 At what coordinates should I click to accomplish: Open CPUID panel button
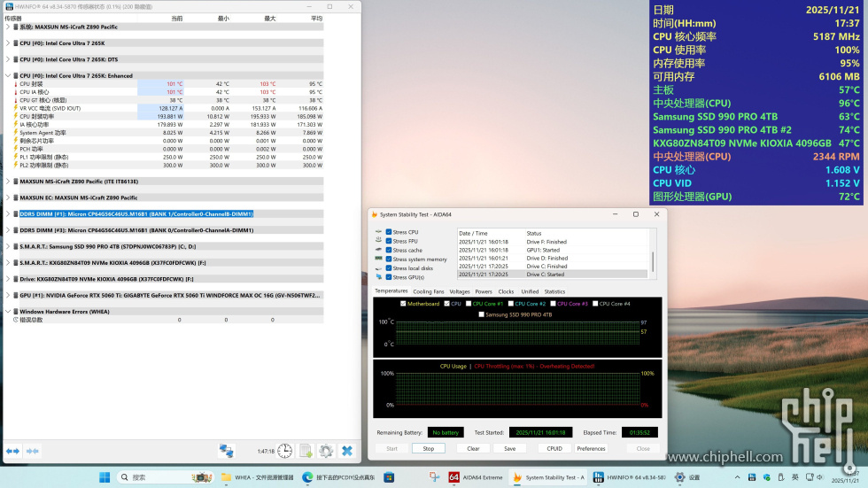click(x=554, y=449)
